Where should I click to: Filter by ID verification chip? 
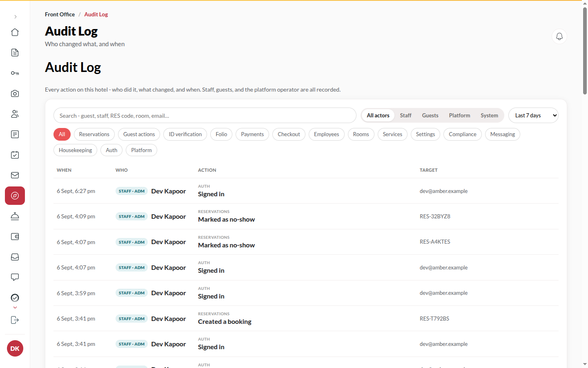click(185, 134)
